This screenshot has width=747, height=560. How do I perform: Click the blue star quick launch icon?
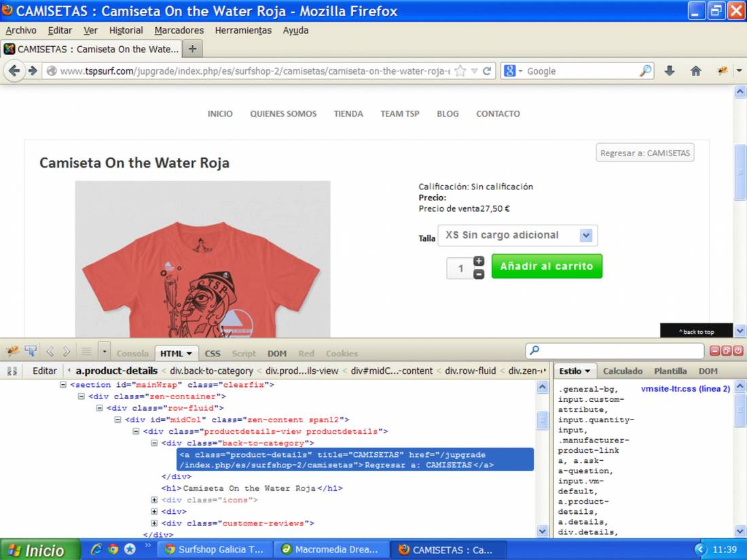130,549
